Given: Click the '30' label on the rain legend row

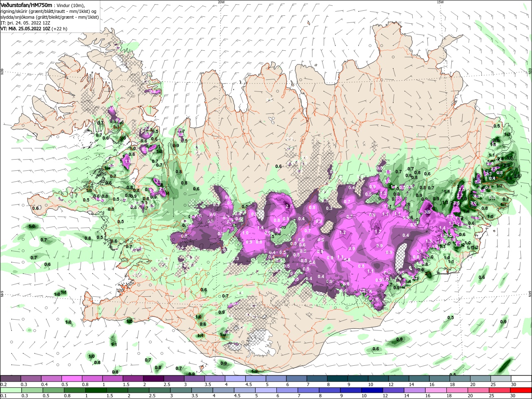Looking at the screenshot, I should [x=512, y=396].
